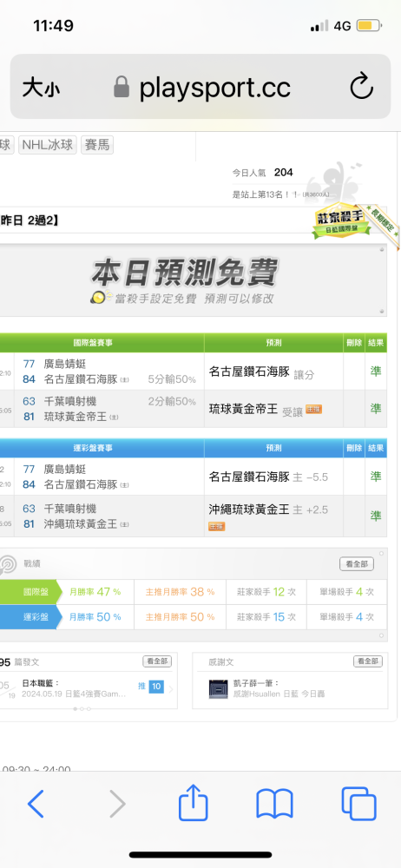This screenshot has width=401, height=868.
Task: Select the 賽馬 tab
Action: tap(97, 146)
